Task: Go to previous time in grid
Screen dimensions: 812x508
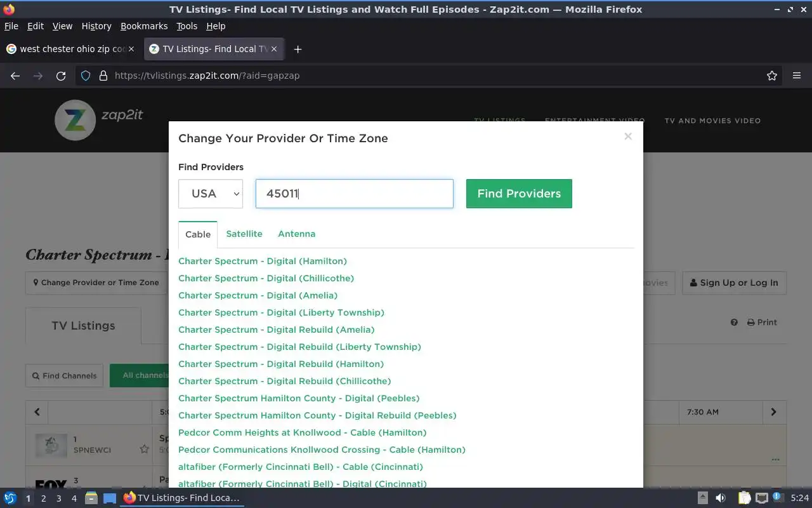Action: [37, 412]
